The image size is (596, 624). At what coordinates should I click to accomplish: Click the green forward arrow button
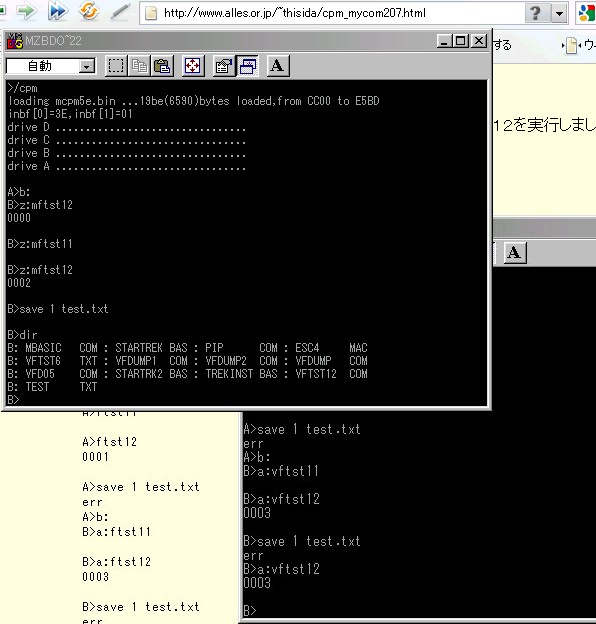pyautogui.click(x=26, y=11)
